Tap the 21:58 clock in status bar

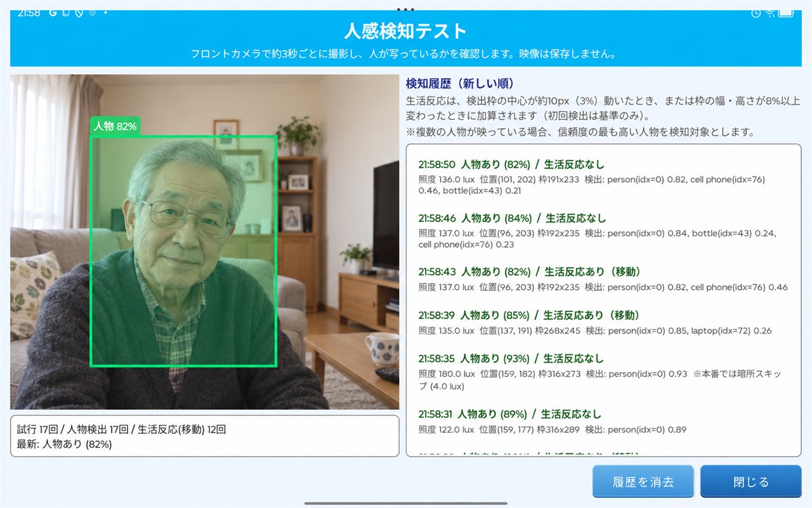(x=29, y=13)
